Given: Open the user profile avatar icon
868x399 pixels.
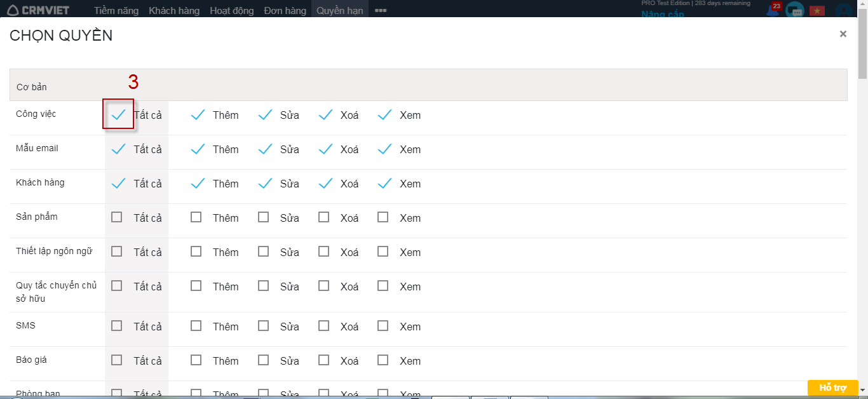Looking at the screenshot, I should (x=843, y=11).
